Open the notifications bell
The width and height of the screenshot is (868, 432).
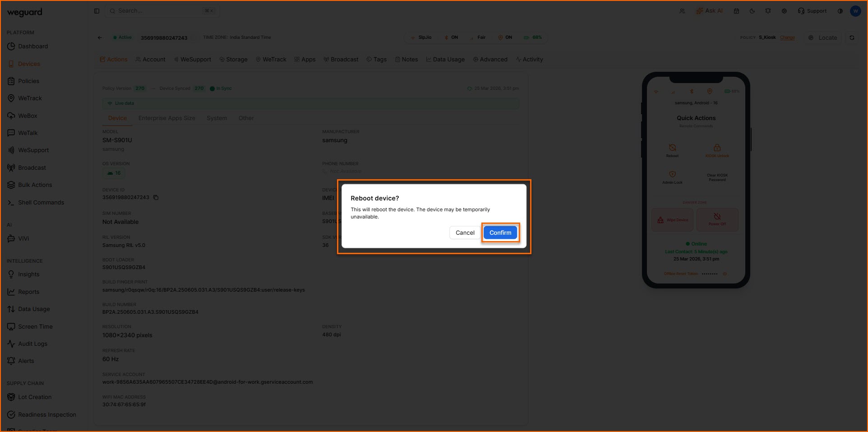coord(768,11)
